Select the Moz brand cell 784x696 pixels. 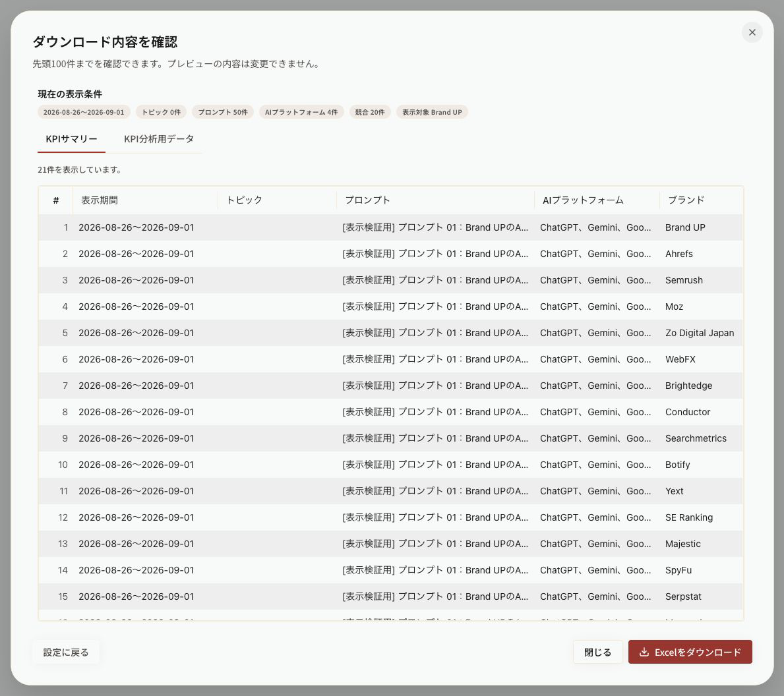tap(702, 306)
